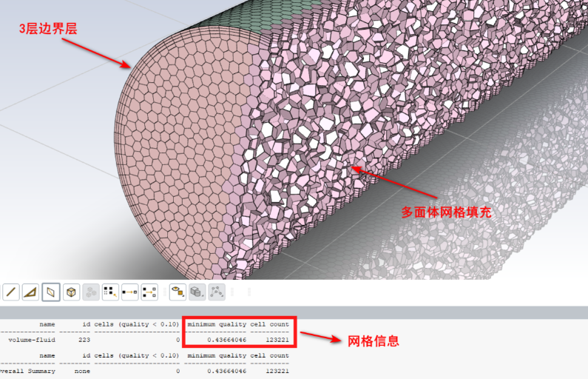
Task: Open the greyed cube-cylinder dropdown icon
Action: (197, 292)
